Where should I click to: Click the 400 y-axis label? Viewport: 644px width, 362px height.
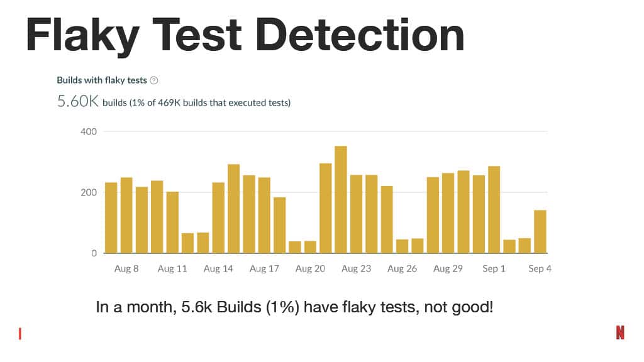tap(89, 132)
